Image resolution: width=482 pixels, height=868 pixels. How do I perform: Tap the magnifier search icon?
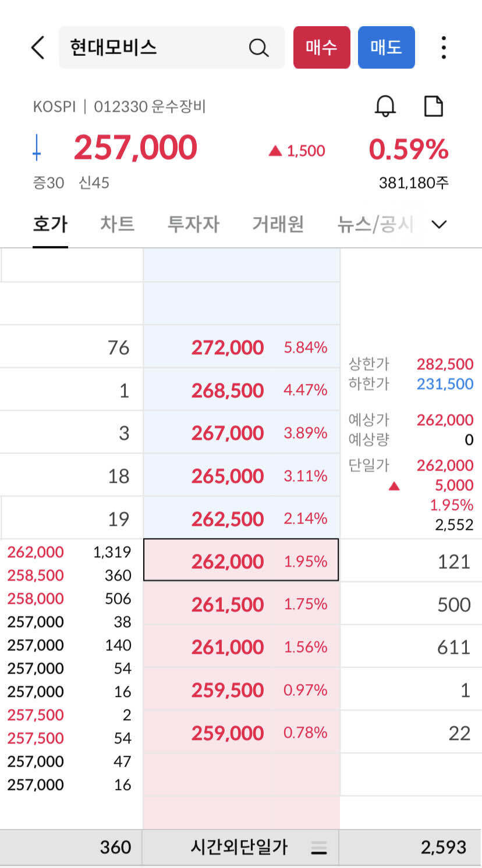(258, 48)
